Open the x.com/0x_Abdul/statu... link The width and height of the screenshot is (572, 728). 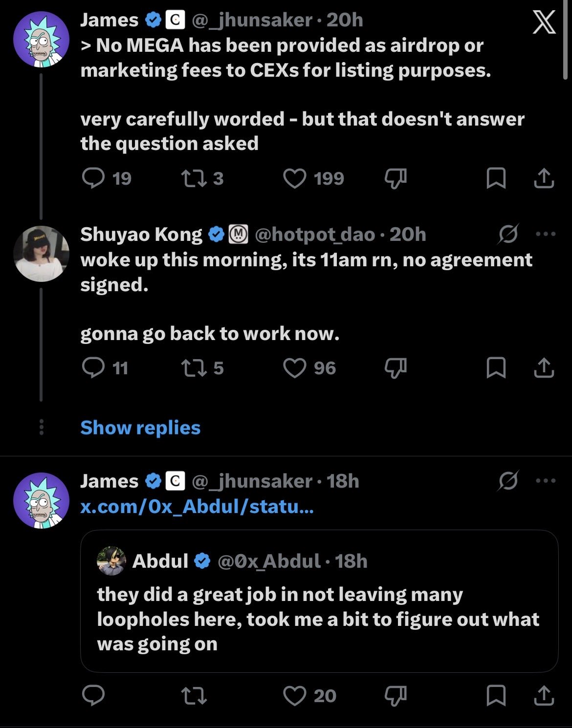tap(197, 506)
